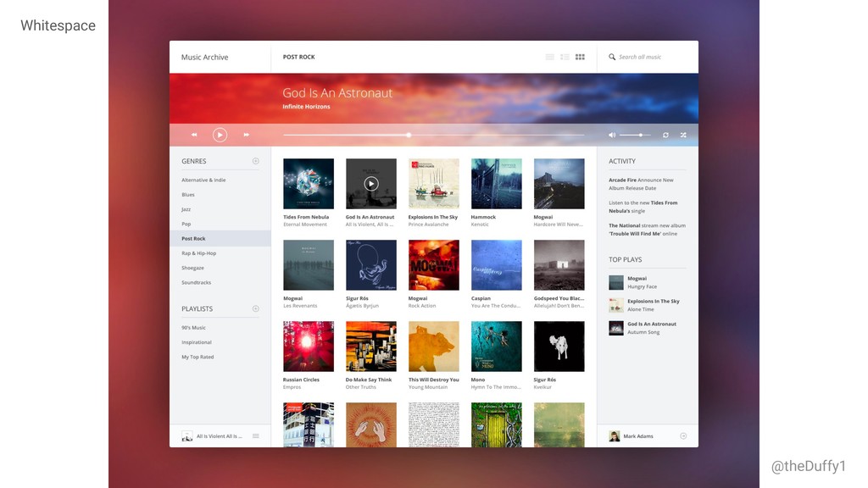The height and width of the screenshot is (488, 868).
Task: Click the Music Archive title
Action: (205, 57)
